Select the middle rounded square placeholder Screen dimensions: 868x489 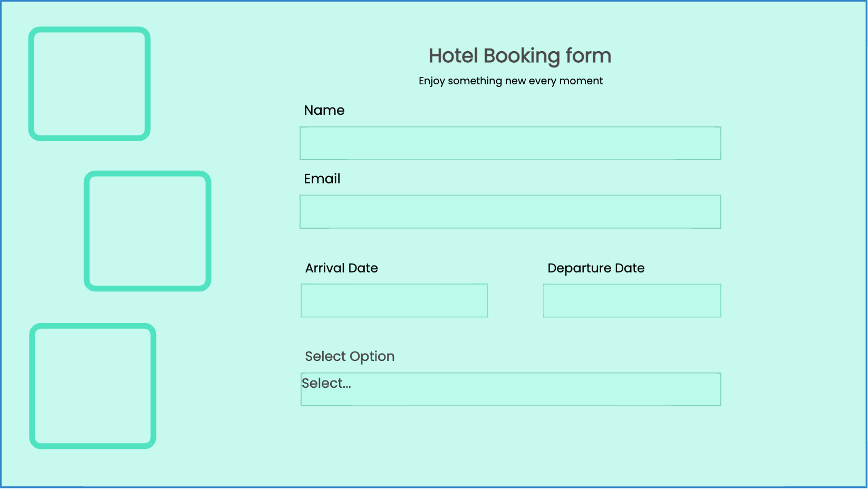coord(148,231)
